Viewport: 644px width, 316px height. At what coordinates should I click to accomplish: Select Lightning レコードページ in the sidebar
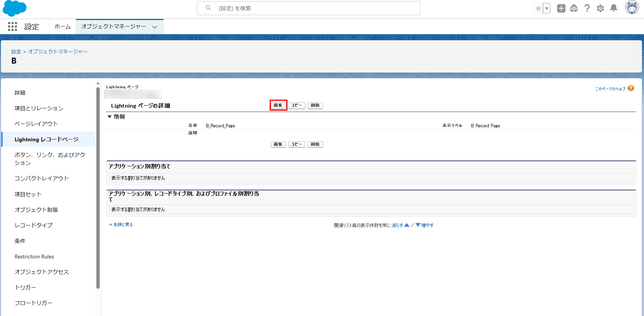[47, 139]
